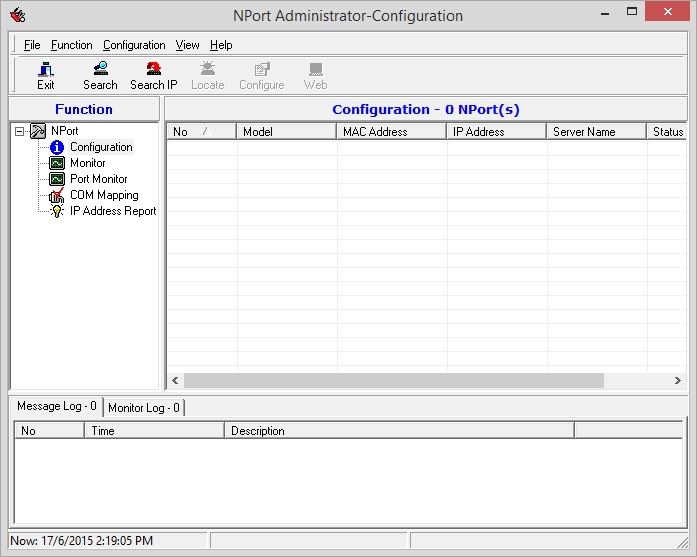Sort by the IP Address column header
This screenshot has height=557, width=697.
tap(497, 132)
